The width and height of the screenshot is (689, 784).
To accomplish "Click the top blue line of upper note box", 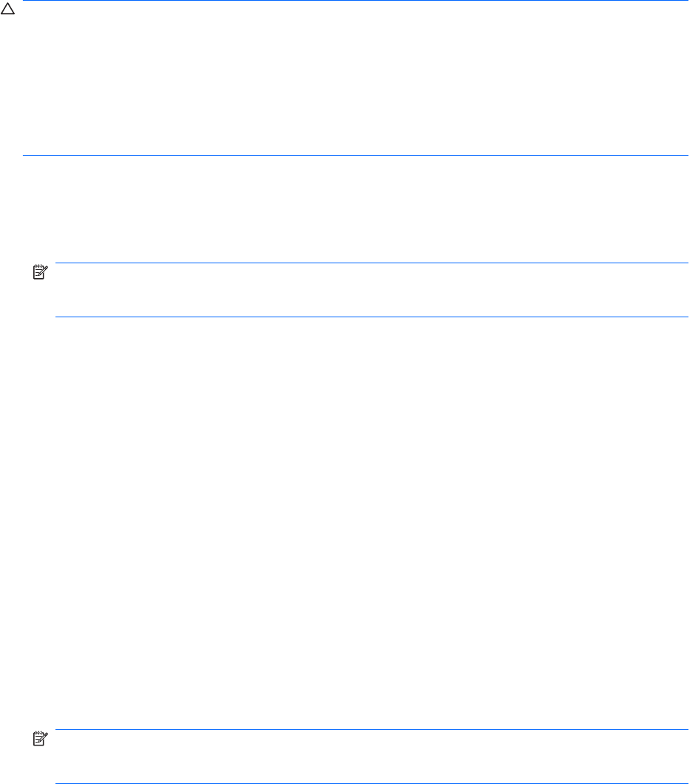I will [x=372, y=263].
